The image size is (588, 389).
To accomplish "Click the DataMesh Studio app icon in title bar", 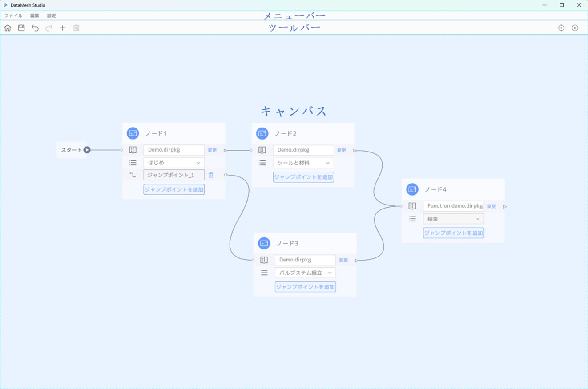I will click(5, 5).
